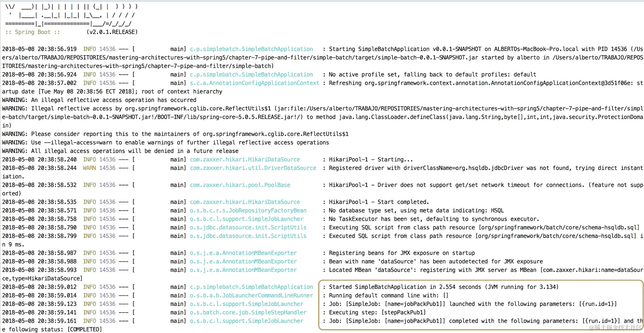The height and width of the screenshot is (333, 644).
Task: Click logger SimpleBatchApplication on the 20:38:56.924 line
Action: point(251,75)
